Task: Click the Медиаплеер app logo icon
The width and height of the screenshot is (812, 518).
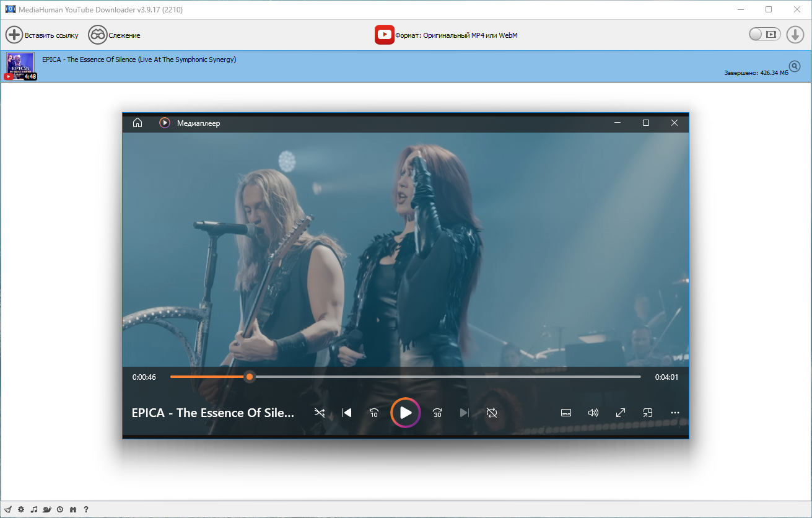Action: point(165,123)
